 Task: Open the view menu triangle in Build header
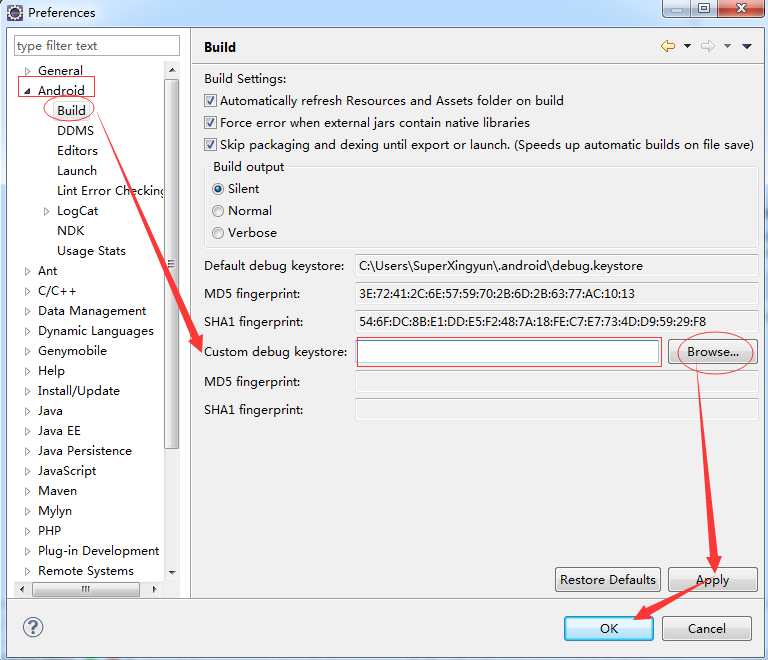pos(747,46)
